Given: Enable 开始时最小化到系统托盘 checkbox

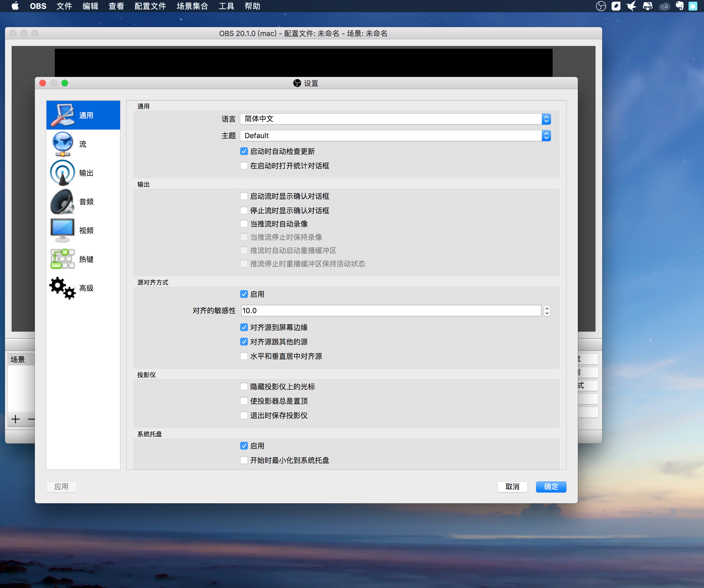Looking at the screenshot, I should click(x=244, y=460).
